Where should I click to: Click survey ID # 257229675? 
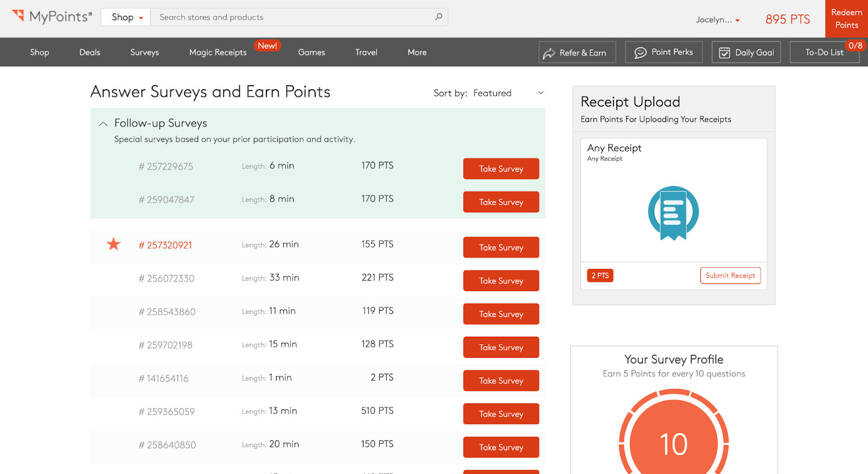pyautogui.click(x=166, y=166)
